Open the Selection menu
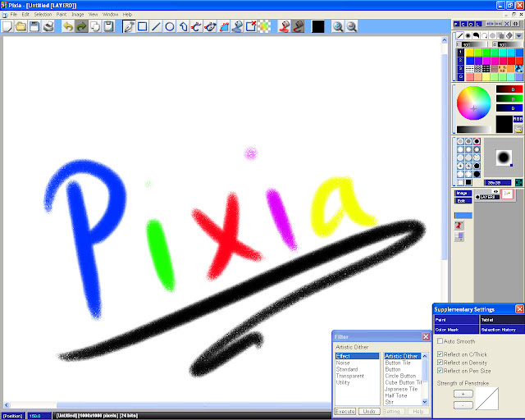The height and width of the screenshot is (420, 525). 43,15
